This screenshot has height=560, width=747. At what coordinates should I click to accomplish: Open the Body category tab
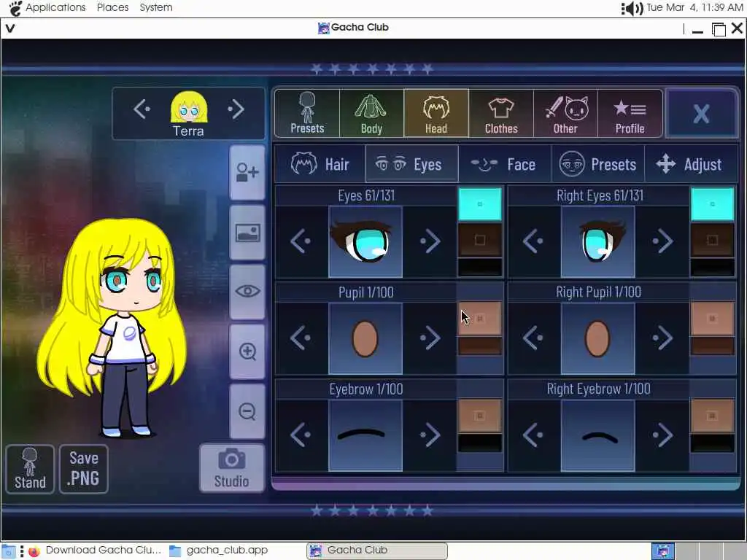coord(371,113)
